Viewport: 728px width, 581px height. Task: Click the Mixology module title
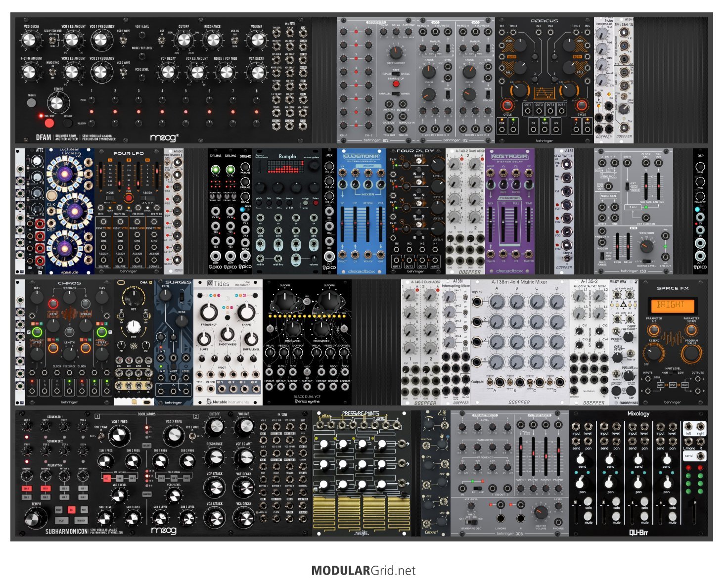pos(638,414)
